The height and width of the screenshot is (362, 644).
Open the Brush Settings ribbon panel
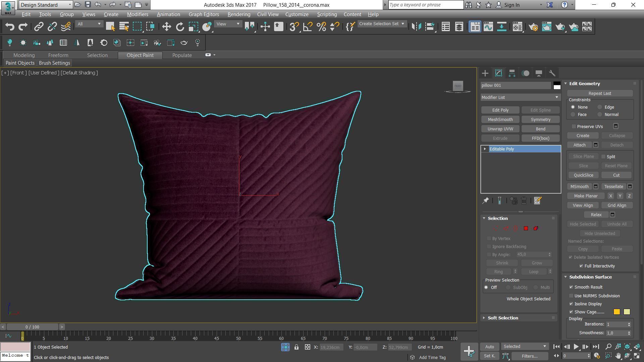click(54, 63)
